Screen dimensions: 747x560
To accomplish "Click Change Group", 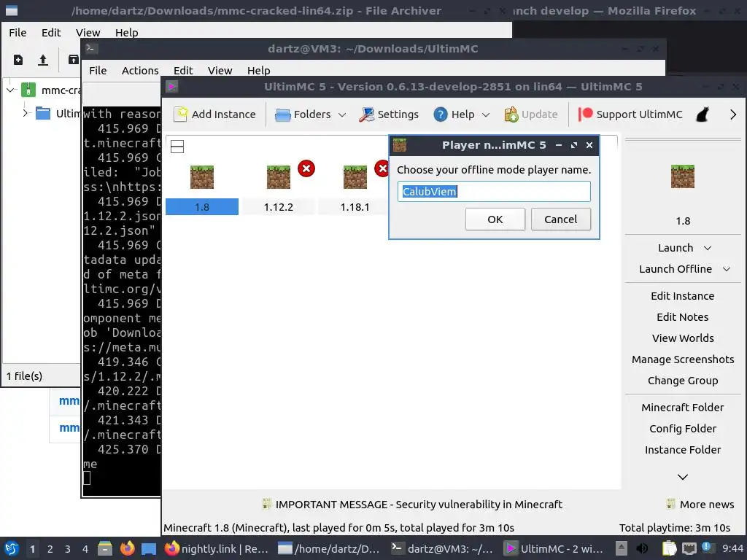I will (x=683, y=381).
